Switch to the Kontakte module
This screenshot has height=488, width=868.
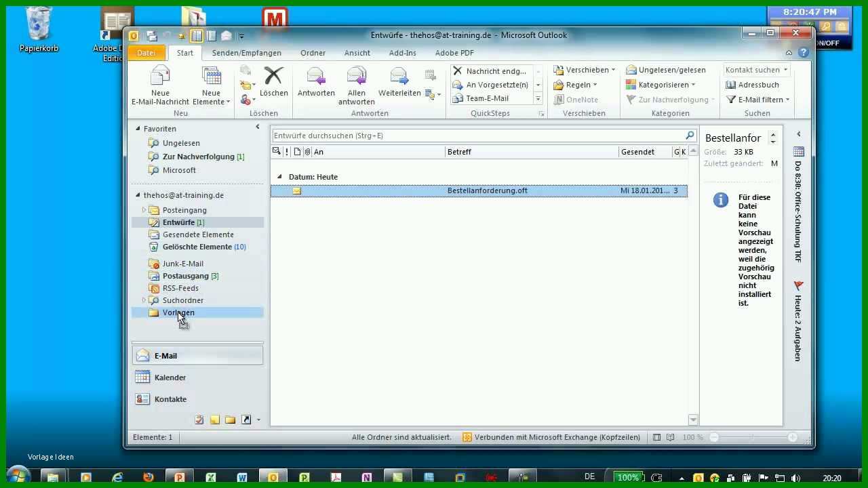tap(197, 399)
